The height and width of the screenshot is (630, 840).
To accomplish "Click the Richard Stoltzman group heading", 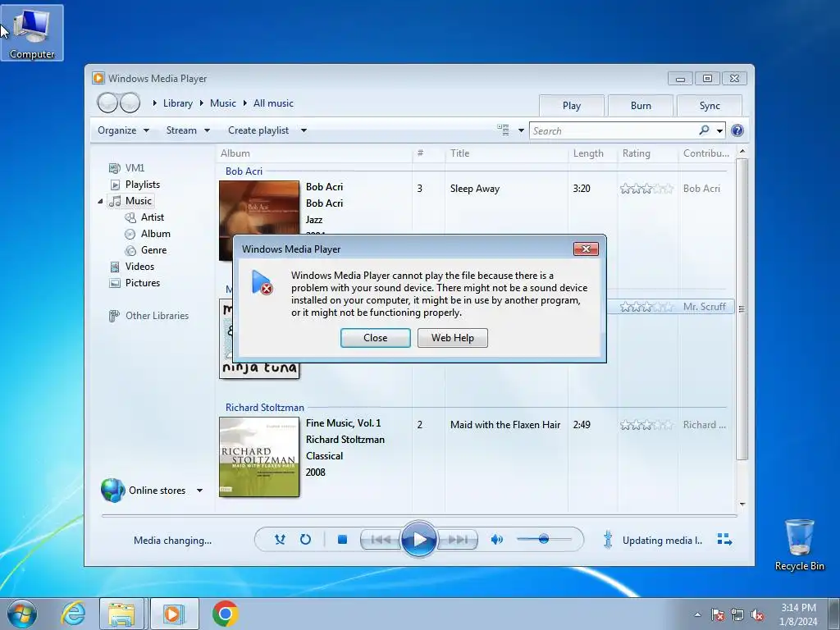I will click(x=265, y=408).
